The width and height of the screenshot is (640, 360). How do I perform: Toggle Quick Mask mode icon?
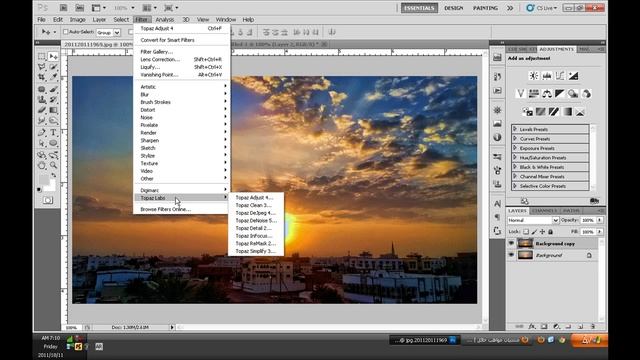(x=48, y=200)
